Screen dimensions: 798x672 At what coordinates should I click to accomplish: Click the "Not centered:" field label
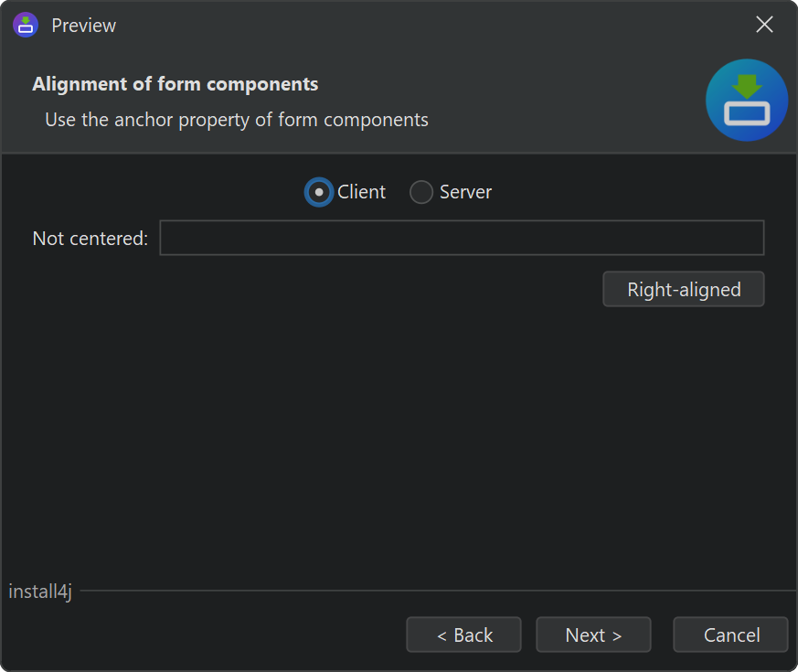click(x=90, y=239)
